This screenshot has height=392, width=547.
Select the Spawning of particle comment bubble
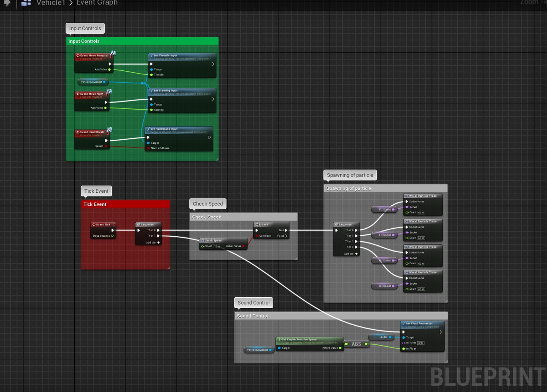[x=350, y=175]
